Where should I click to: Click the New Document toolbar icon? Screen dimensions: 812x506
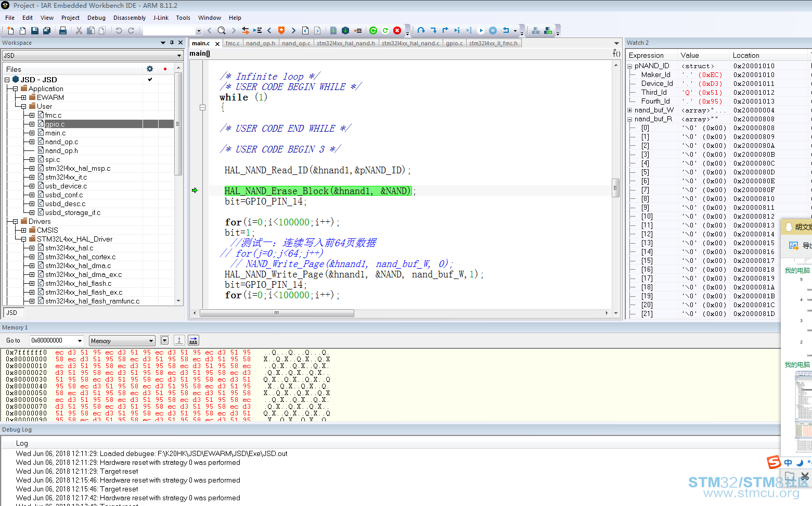tap(10, 31)
